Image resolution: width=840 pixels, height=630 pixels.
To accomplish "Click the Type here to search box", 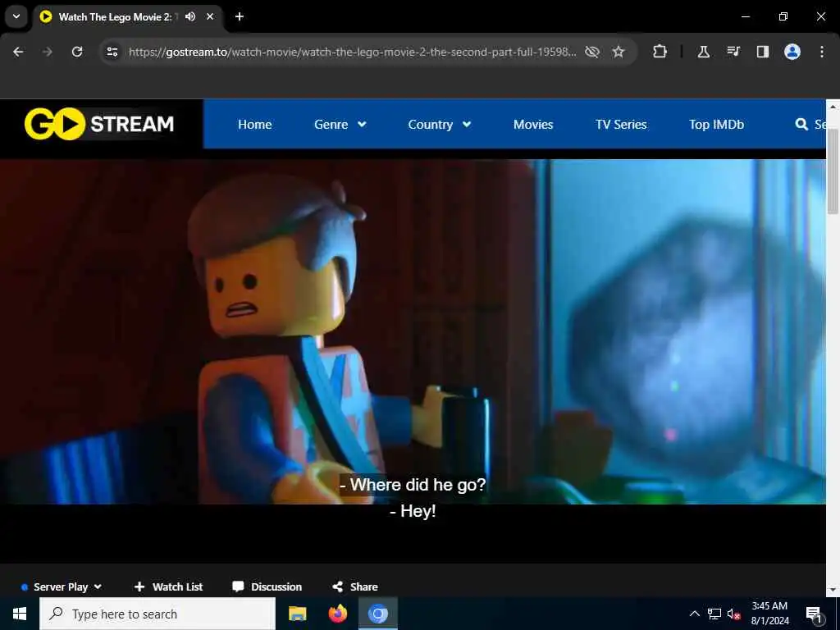I will [x=157, y=614].
